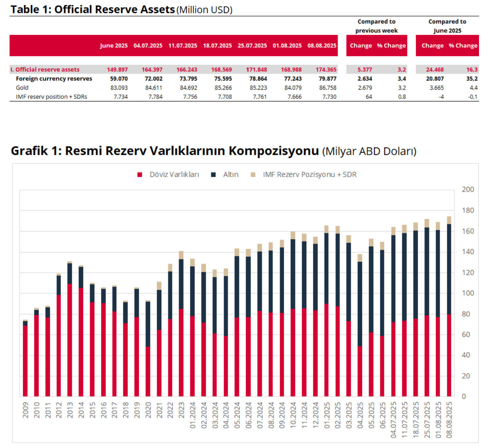Click the 200 tick on the y-axis

point(468,189)
